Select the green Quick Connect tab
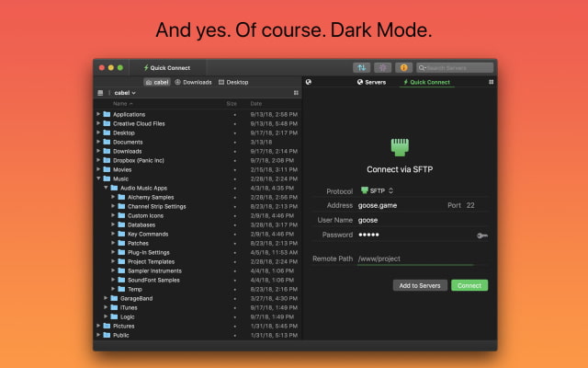This screenshot has height=368, width=588. tap(426, 82)
